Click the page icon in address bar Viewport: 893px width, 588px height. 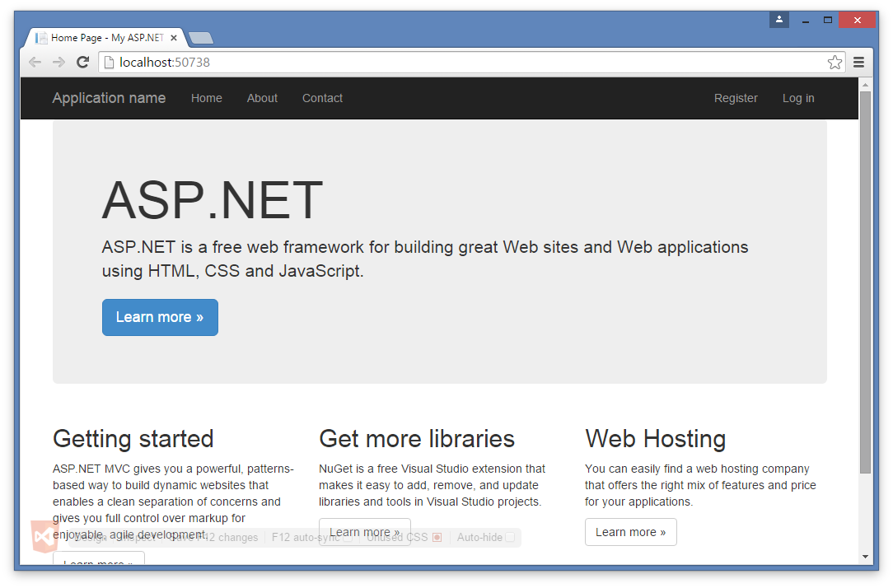[x=110, y=62]
